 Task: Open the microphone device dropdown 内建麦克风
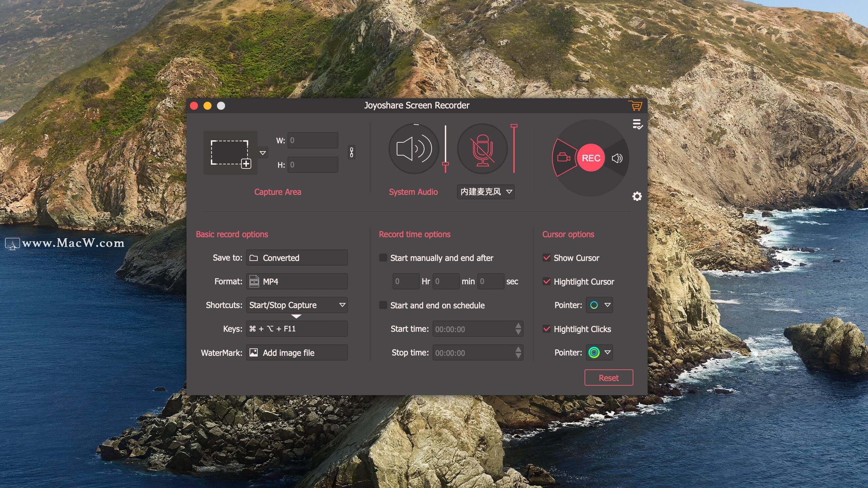click(x=486, y=192)
